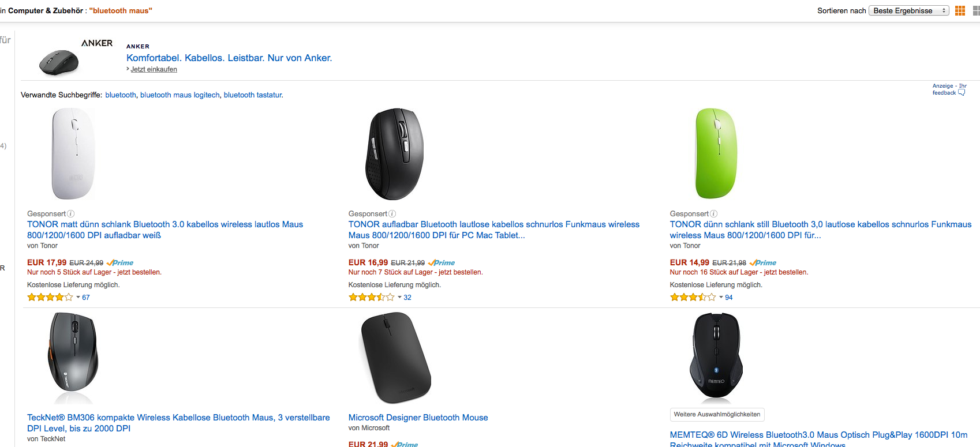This screenshot has height=447, width=980.
Task: Click the Anker logo in the banner
Action: pyautogui.click(x=97, y=43)
